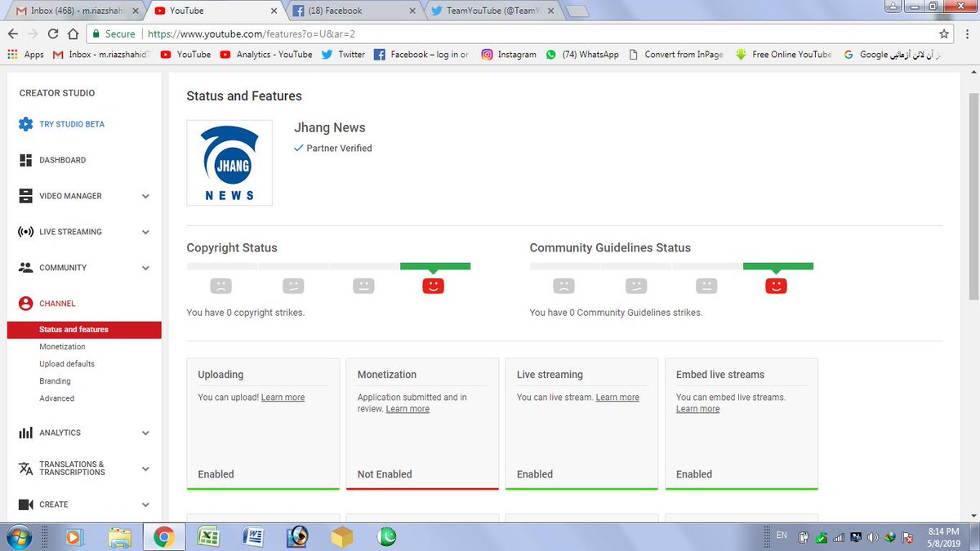Expand the Create section
980x551 pixels.
[x=145, y=504]
